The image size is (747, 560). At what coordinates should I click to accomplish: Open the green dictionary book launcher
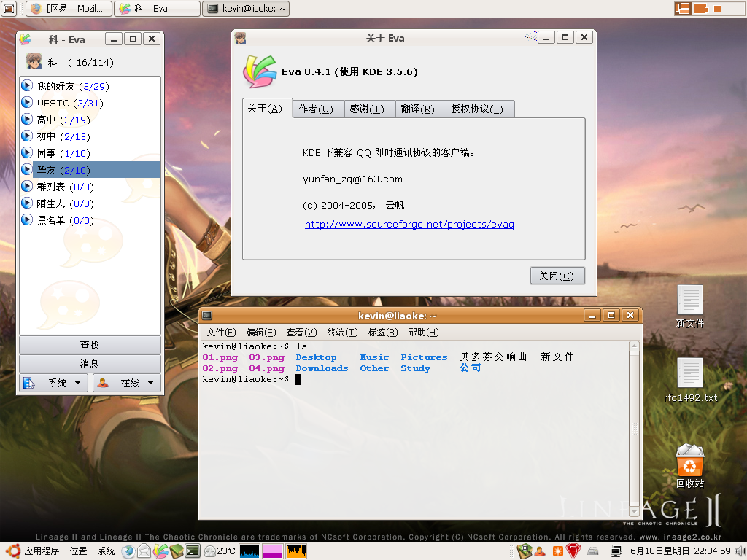coord(177,551)
